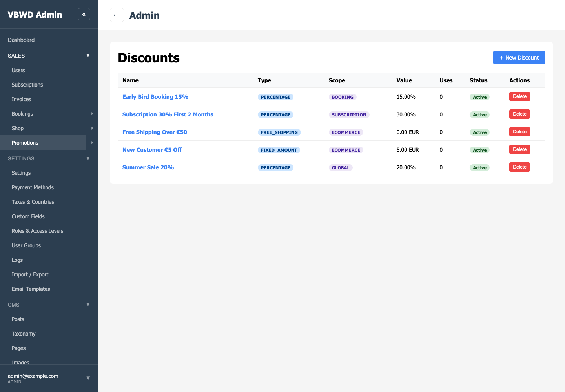This screenshot has height=392, width=565.
Task: Go to Taxonomy
Action: pos(24,334)
